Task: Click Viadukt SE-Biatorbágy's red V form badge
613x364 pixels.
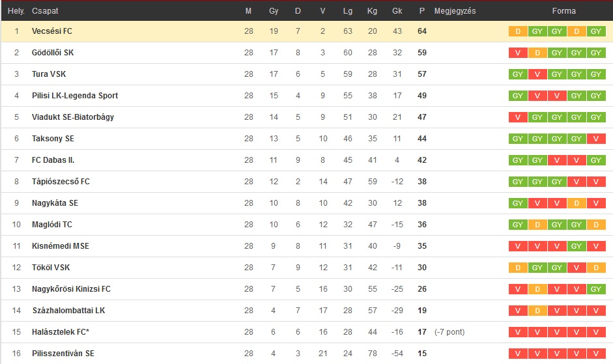Action: [518, 117]
